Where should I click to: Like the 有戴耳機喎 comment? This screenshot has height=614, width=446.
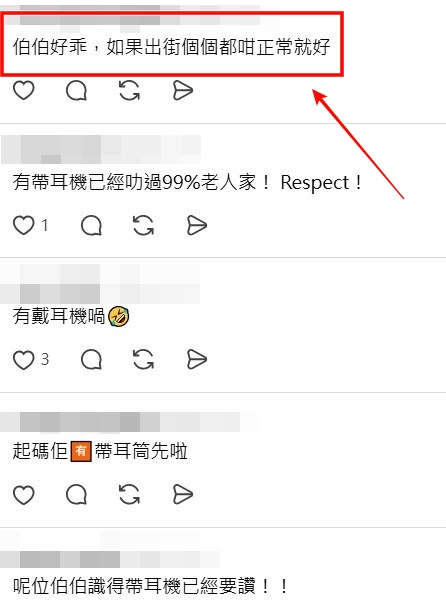coord(24,359)
